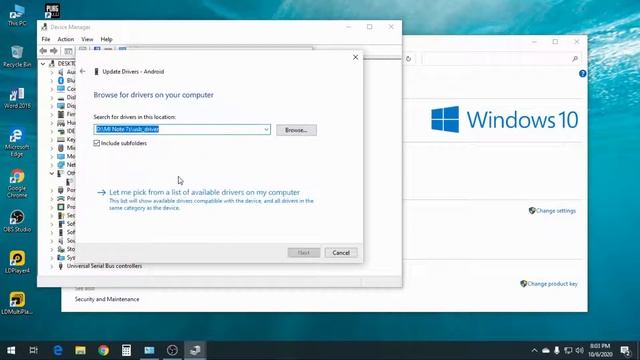Expand the Bluetooth category in device tree
The image size is (640, 360).
[52, 80]
